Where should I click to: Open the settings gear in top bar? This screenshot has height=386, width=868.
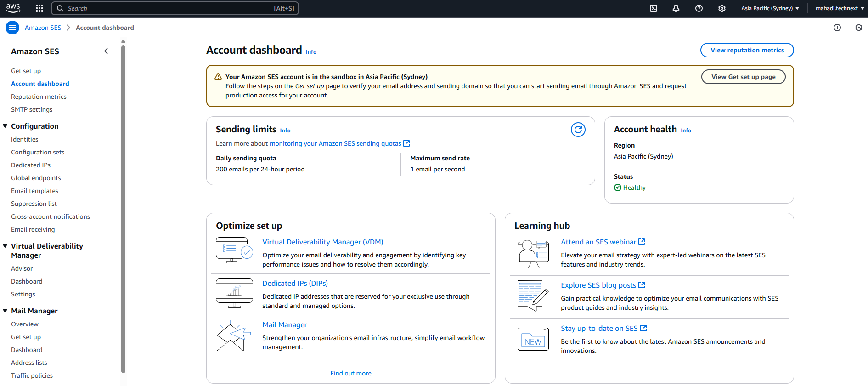tap(722, 8)
